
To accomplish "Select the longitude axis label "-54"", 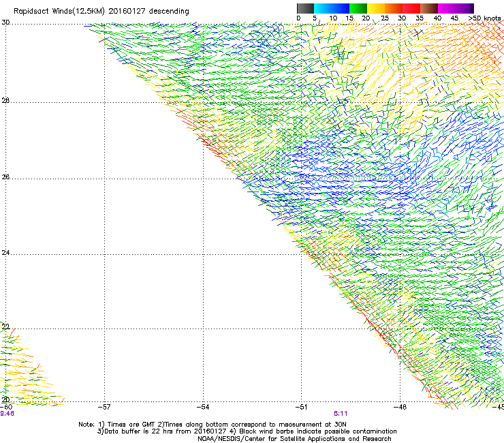I will [x=203, y=408].
